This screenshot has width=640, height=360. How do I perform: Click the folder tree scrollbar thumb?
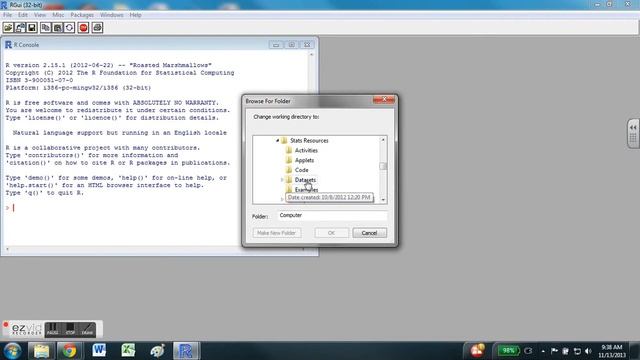pyautogui.click(x=383, y=166)
